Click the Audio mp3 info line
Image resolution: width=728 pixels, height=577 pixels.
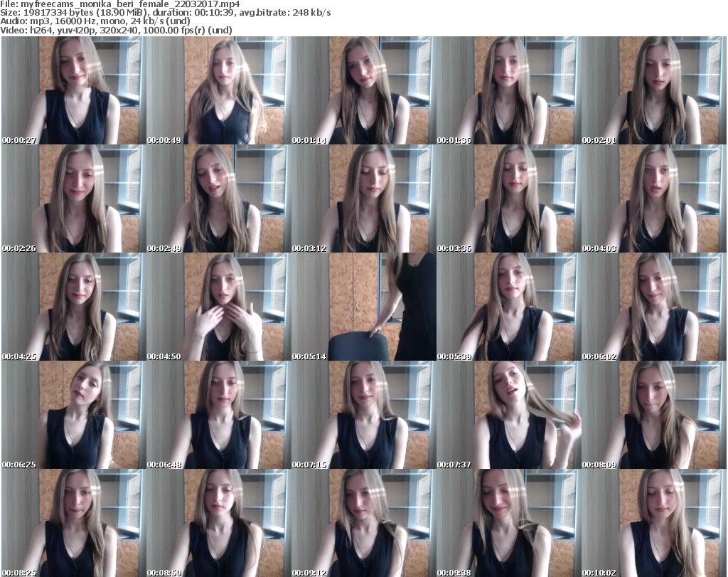click(x=95, y=21)
